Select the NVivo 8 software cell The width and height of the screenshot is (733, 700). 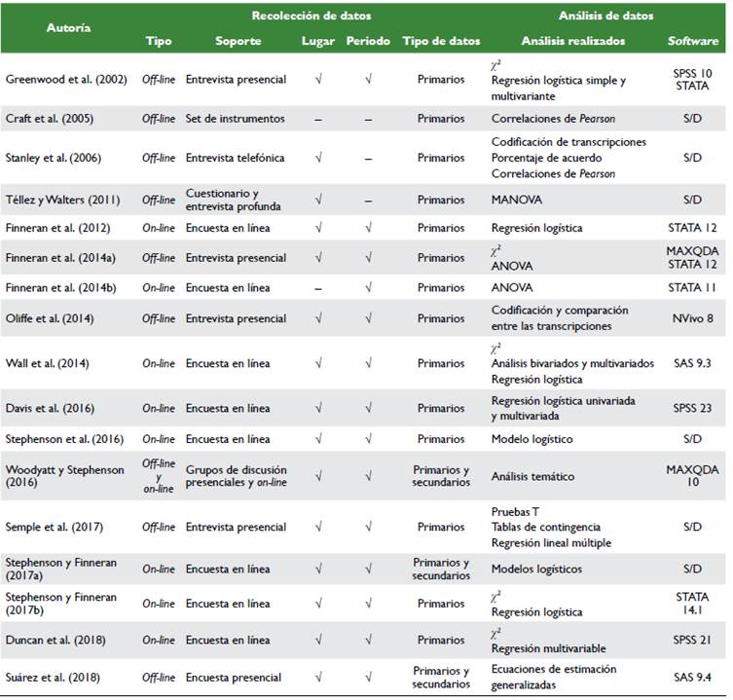click(692, 318)
